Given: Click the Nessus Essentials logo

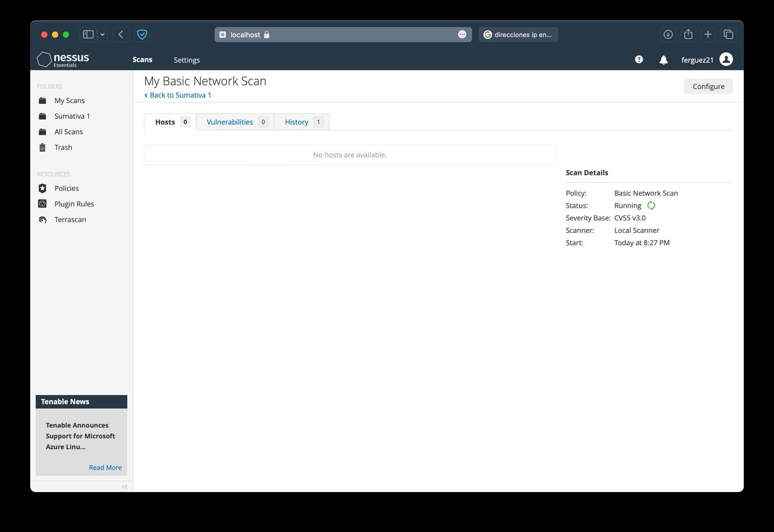Looking at the screenshot, I should 63,59.
